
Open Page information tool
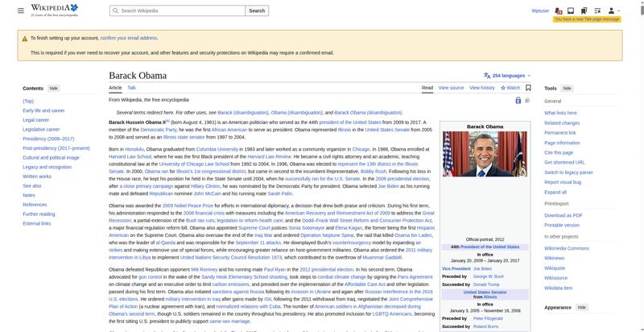562,143
